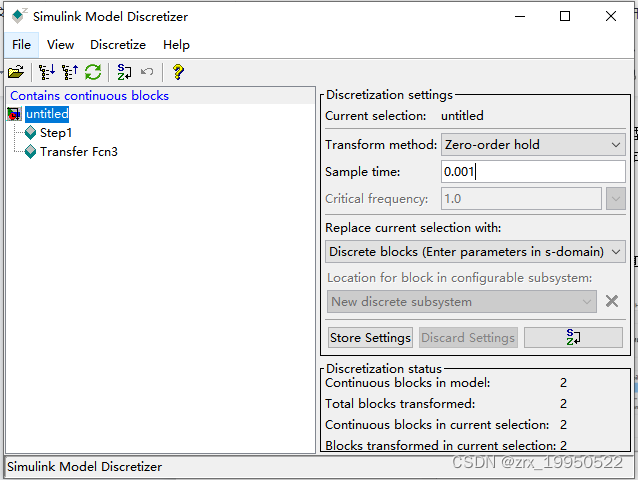Open the Help menu
The height and width of the screenshot is (480, 638).
(176, 45)
